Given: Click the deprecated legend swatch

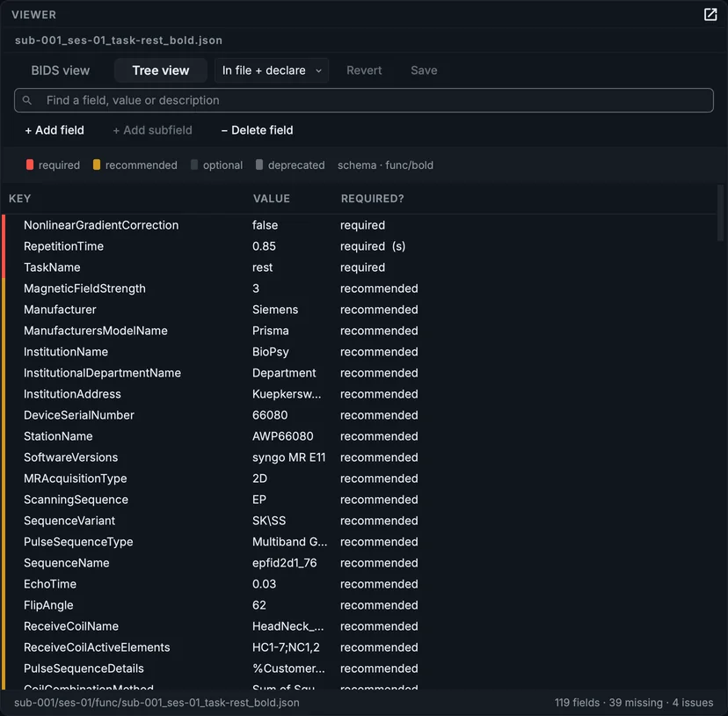Looking at the screenshot, I should pyautogui.click(x=259, y=165).
